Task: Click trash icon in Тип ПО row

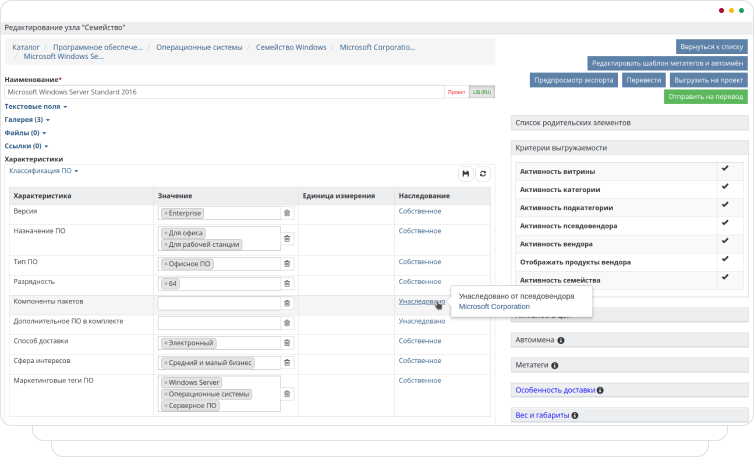Action: 287,264
